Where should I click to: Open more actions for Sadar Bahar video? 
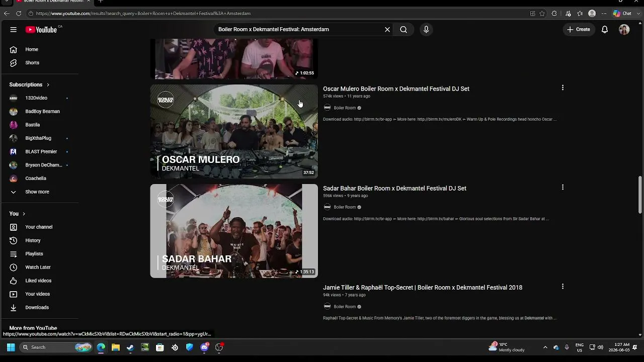[x=562, y=187]
